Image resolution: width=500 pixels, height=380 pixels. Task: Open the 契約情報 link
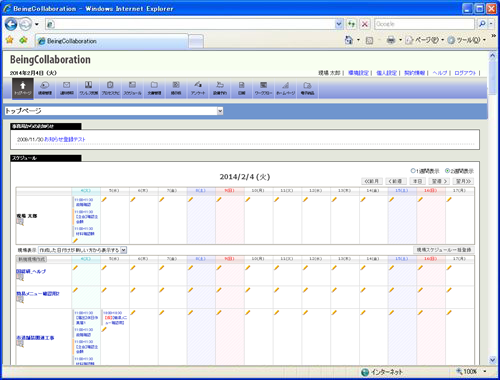[415, 73]
